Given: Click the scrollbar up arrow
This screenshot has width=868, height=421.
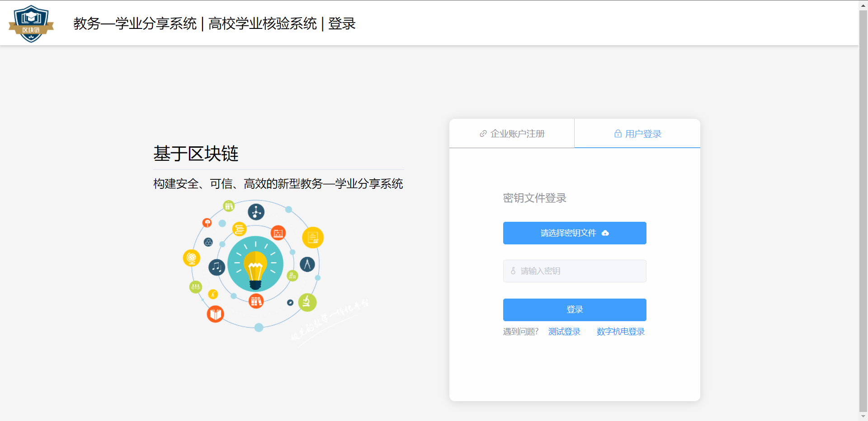Looking at the screenshot, I should coord(863,5).
